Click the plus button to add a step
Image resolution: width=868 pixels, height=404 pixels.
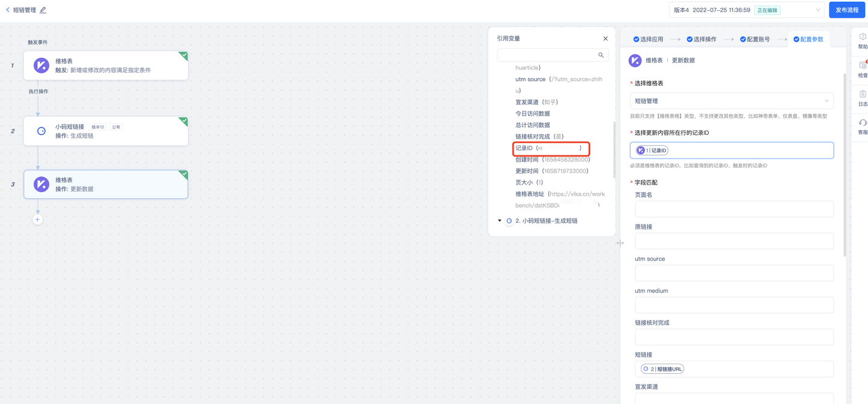point(37,220)
